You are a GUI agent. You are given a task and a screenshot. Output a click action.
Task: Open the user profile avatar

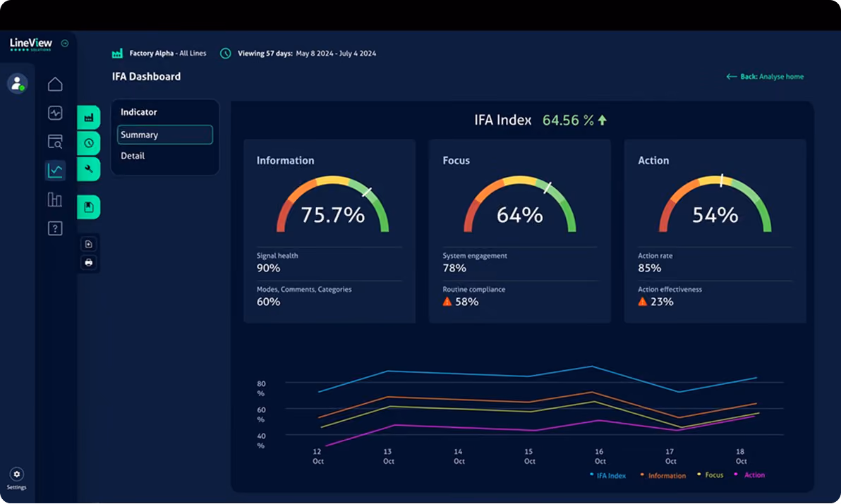point(17,84)
